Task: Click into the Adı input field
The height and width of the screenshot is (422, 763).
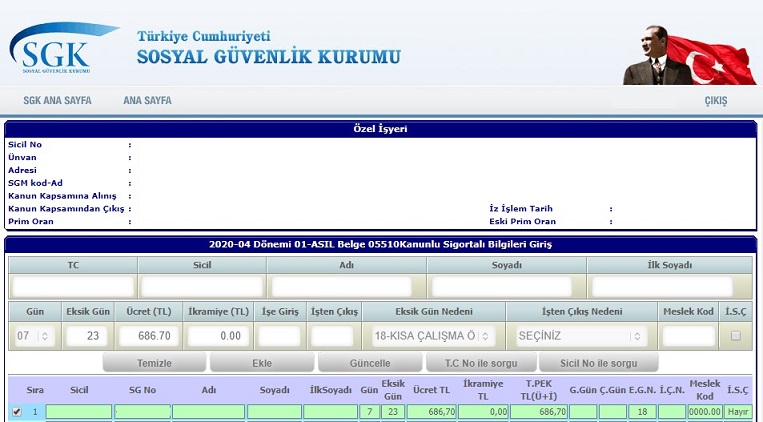Action: click(x=342, y=287)
